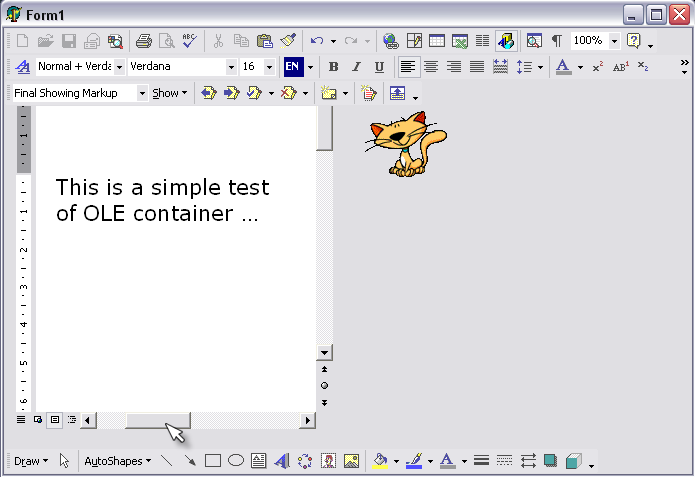
Task: Open the Show menu on reviewing toolbar
Action: click(x=167, y=93)
